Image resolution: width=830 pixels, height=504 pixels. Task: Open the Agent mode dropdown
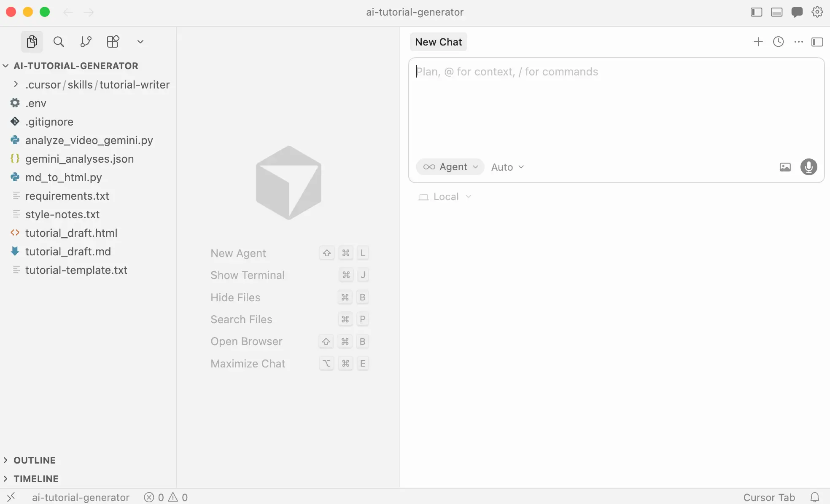point(450,167)
